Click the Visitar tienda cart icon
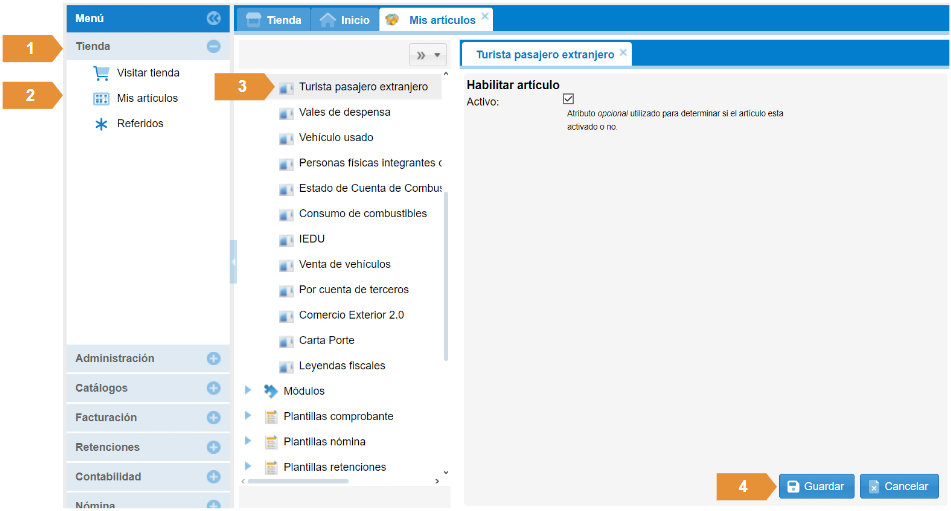Image resolution: width=951 pixels, height=511 pixels. [x=101, y=73]
